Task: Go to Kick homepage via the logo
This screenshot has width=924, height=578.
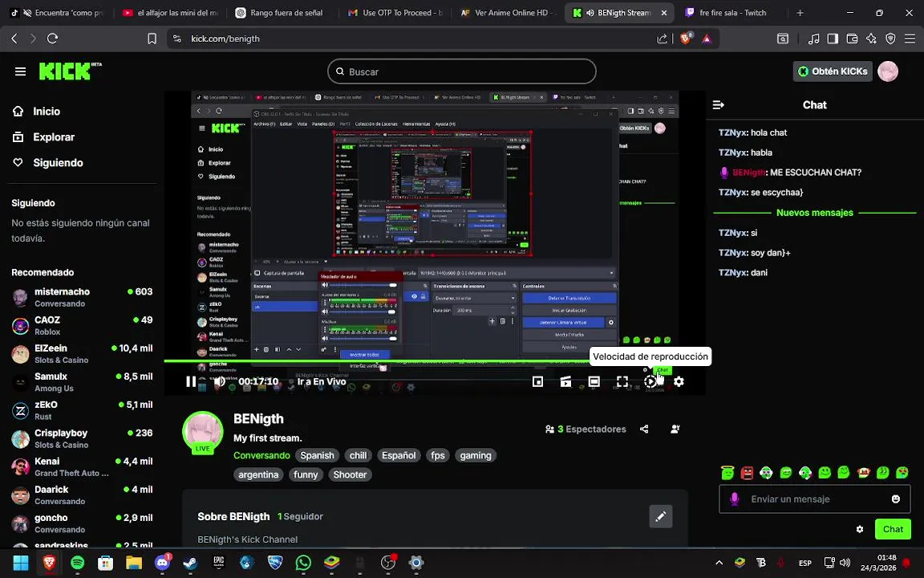Action: [70, 71]
